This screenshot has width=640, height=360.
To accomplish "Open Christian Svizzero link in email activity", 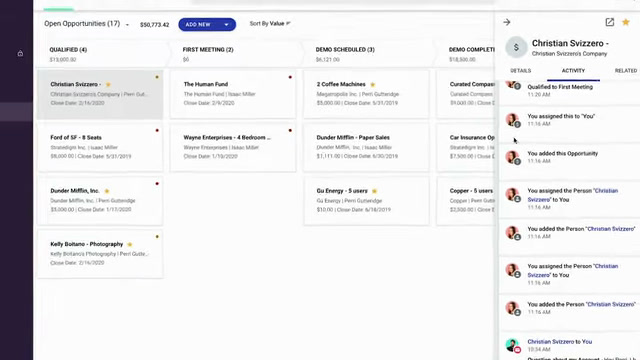I will coord(551,342).
